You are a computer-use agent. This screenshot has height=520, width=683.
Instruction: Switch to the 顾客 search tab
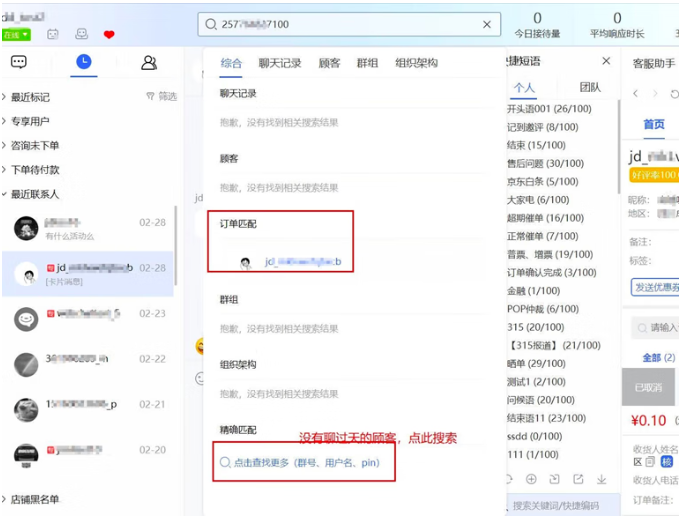329,64
